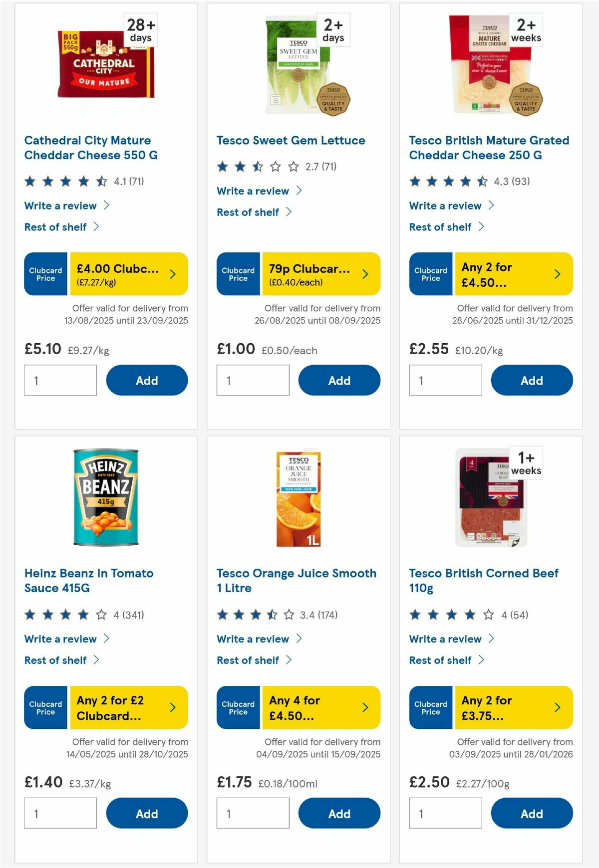Click the quantity field for Sweet Gem Lettuce

253,380
